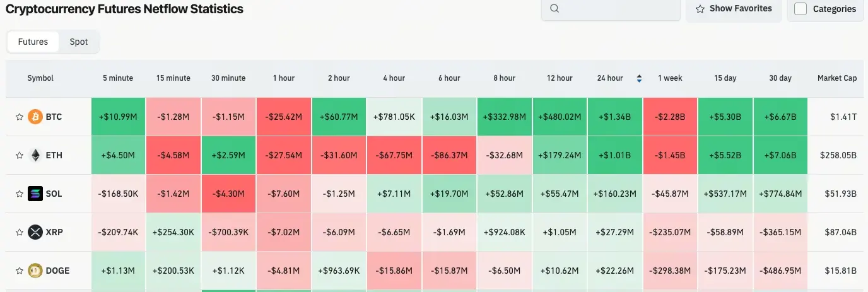The width and height of the screenshot is (868, 292).
Task: Sort by the 4 hour column
Action: click(394, 78)
